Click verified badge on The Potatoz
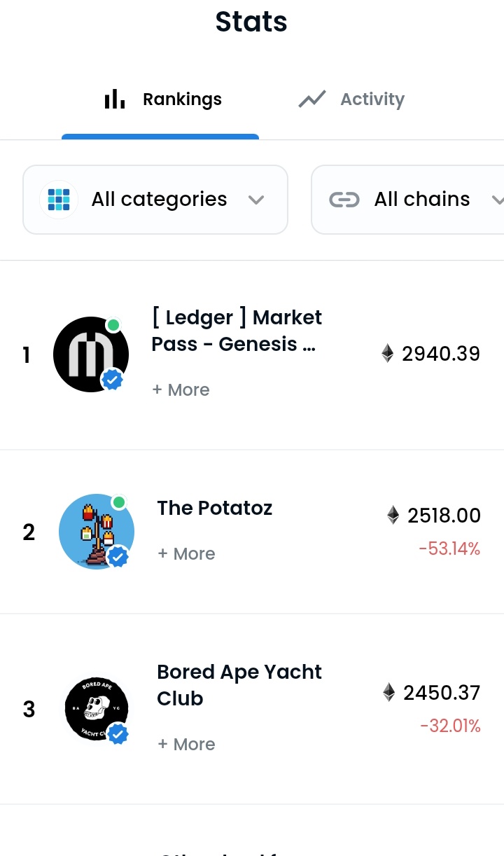The width and height of the screenshot is (504, 856). (118, 558)
